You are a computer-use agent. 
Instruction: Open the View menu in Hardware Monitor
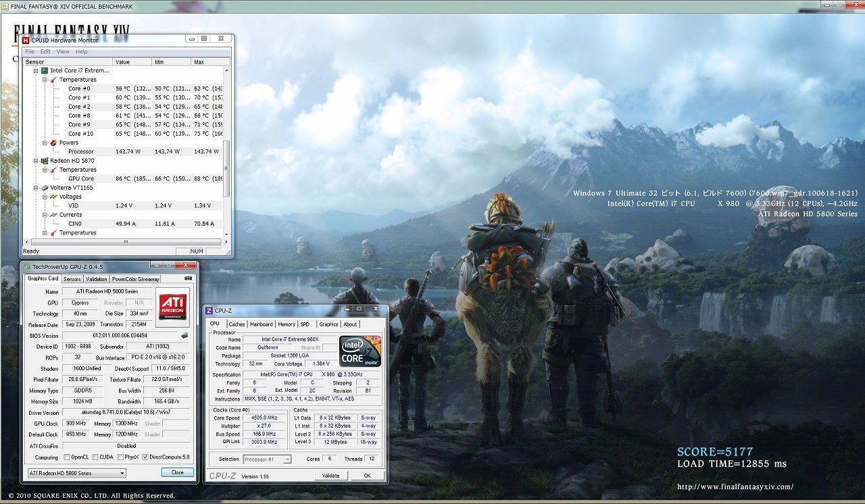pos(63,51)
